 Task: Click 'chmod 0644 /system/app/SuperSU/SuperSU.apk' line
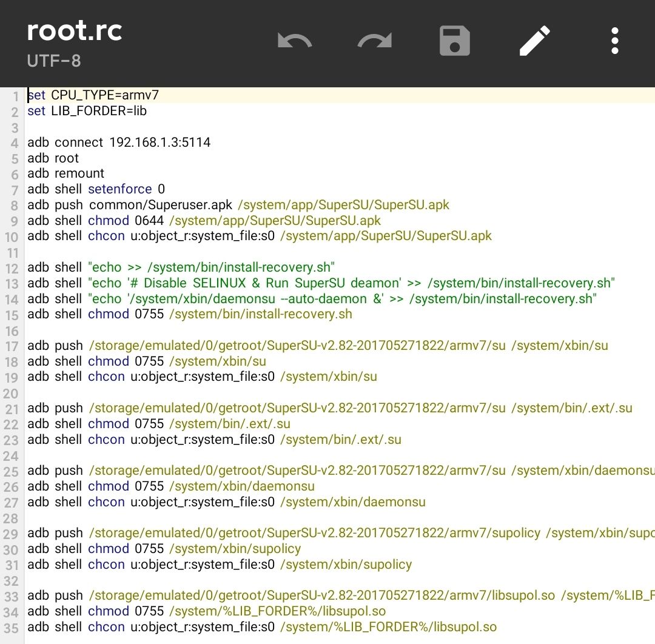tap(204, 221)
